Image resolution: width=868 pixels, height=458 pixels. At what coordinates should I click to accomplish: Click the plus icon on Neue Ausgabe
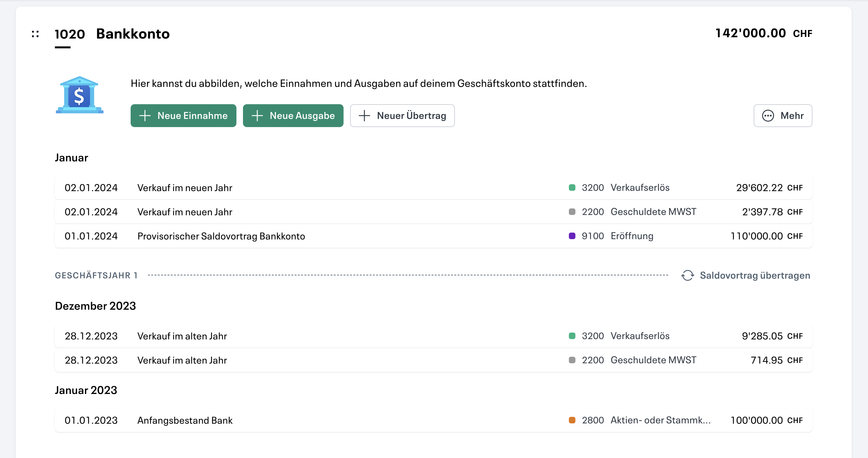pyautogui.click(x=257, y=116)
